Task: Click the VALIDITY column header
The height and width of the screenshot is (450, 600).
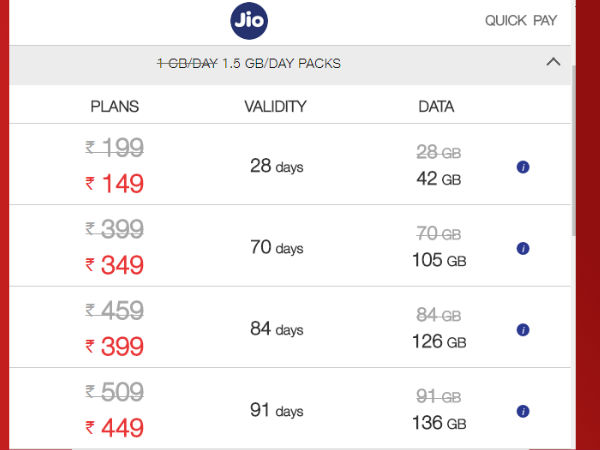Action: point(275,106)
